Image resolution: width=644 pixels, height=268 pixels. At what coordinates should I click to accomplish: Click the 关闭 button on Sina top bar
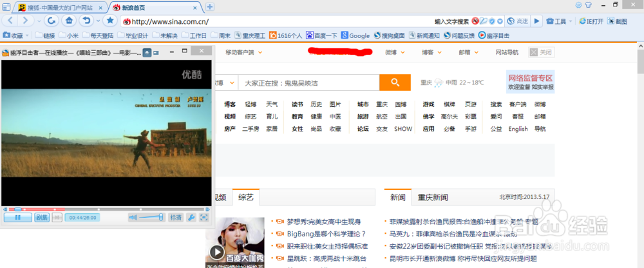[542, 52]
